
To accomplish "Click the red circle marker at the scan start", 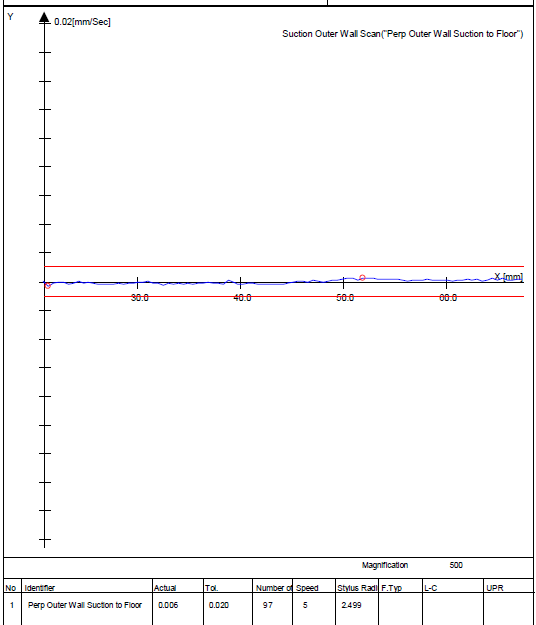I will 48,286.
